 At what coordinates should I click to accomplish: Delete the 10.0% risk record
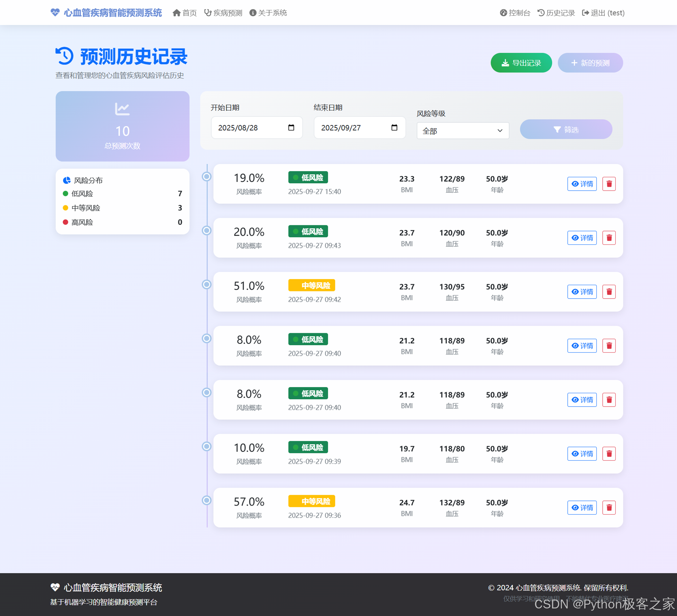point(609,454)
